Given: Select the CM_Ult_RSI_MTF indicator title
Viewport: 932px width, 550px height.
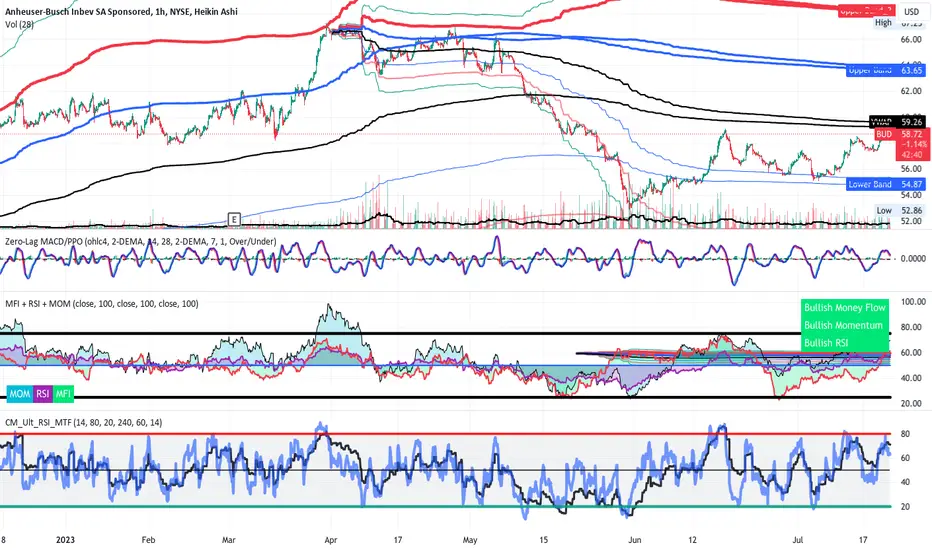Looking at the screenshot, I should (84, 422).
